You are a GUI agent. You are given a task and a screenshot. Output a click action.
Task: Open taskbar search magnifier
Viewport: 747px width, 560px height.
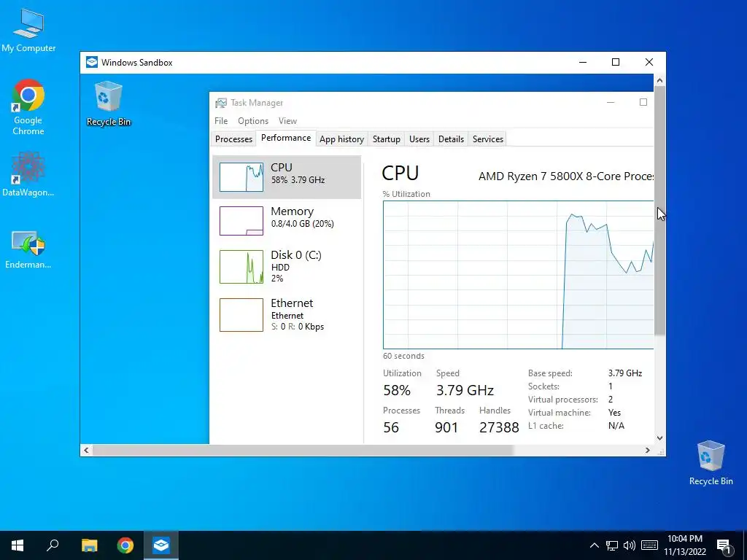[x=53, y=545]
